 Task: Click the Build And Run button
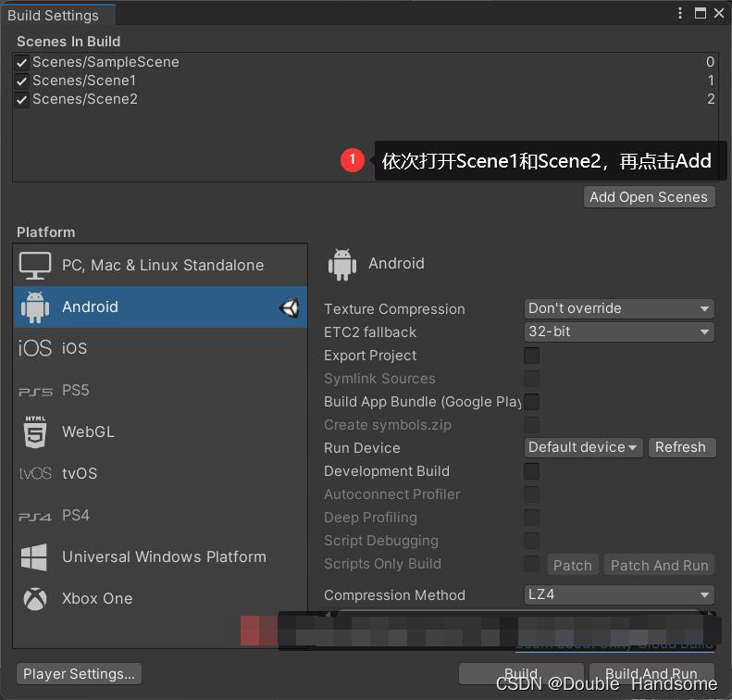(x=651, y=673)
